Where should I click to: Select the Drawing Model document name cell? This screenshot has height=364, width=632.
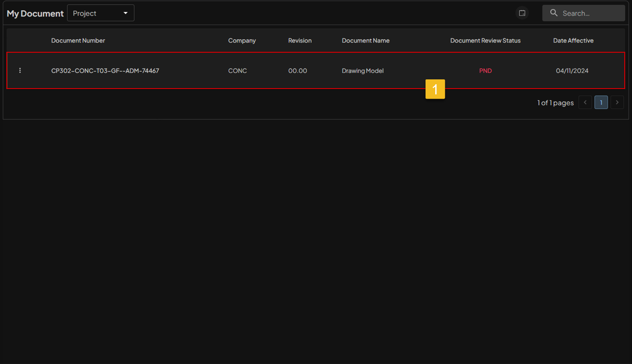363,71
